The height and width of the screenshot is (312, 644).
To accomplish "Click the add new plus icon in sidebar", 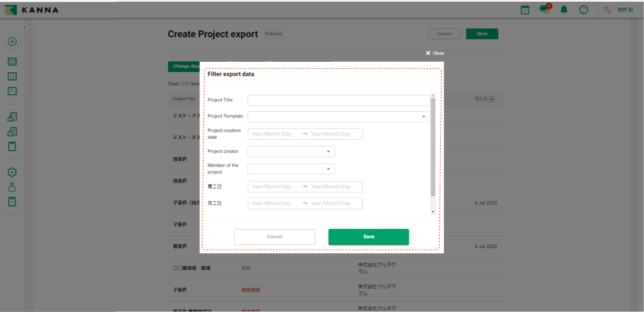I will pos(12,42).
